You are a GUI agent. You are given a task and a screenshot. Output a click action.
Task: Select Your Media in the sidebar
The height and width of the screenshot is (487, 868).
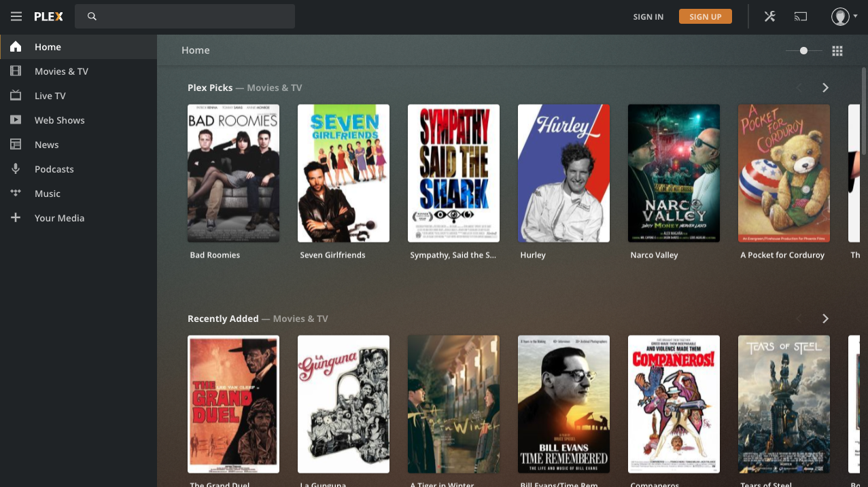(x=79, y=218)
